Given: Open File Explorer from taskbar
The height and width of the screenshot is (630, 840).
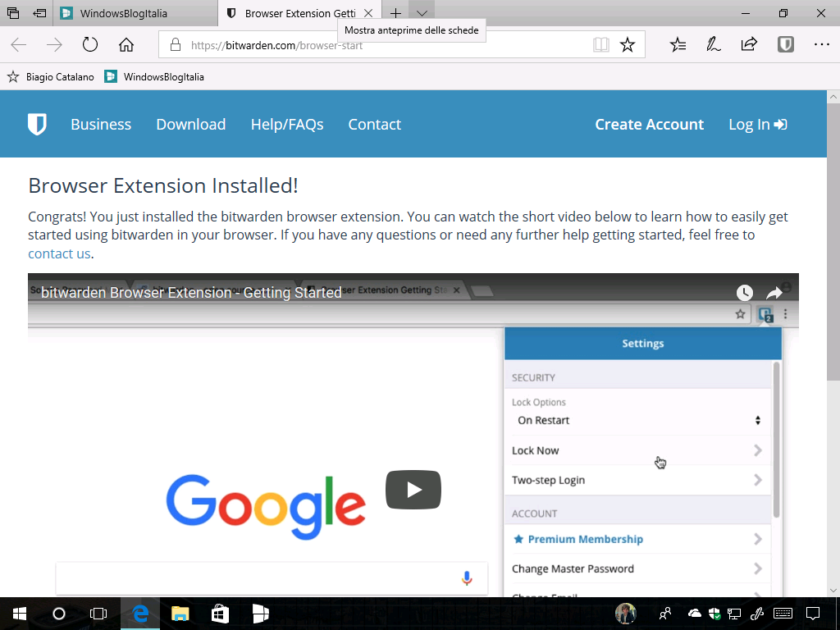Looking at the screenshot, I should coord(180,614).
